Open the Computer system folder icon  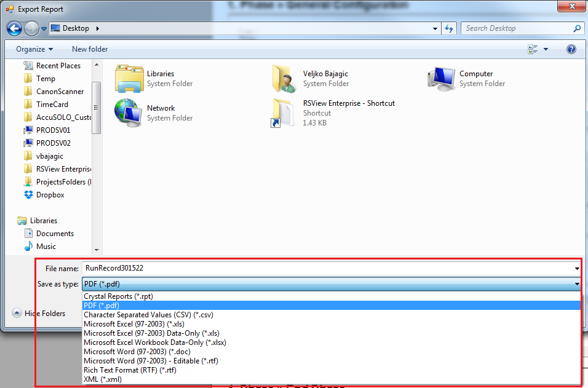[x=442, y=78]
